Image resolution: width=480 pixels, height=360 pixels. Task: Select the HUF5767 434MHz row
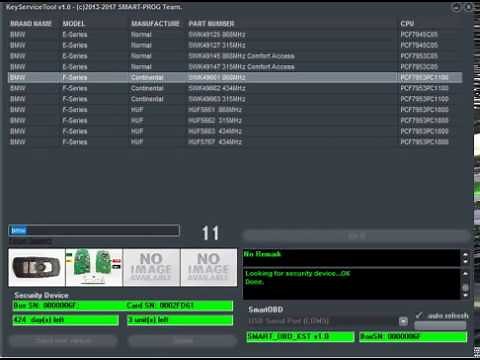click(235, 142)
